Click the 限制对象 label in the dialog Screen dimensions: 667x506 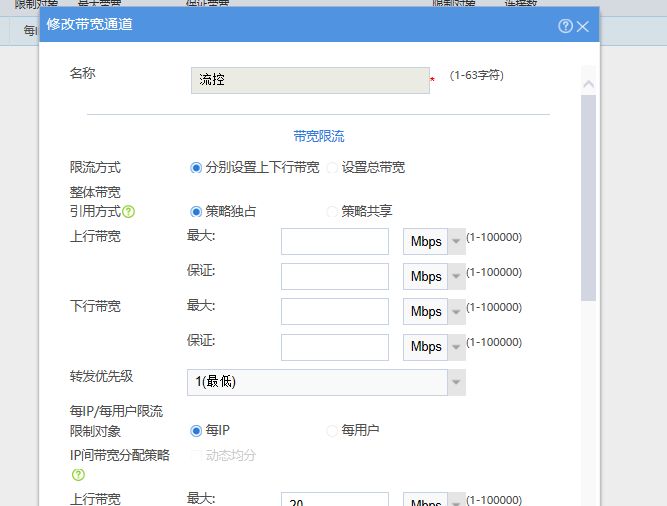click(x=95, y=431)
